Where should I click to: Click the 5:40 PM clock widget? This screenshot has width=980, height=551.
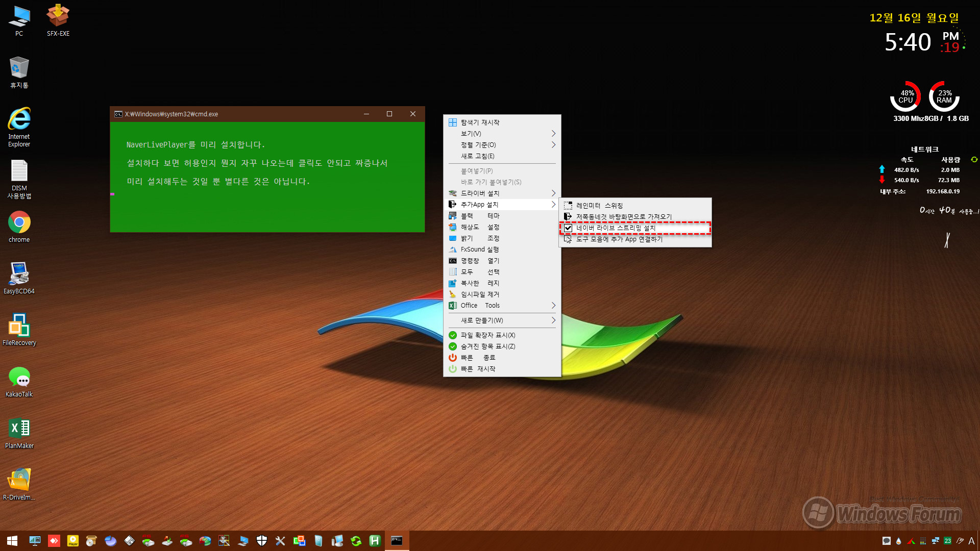click(x=923, y=42)
